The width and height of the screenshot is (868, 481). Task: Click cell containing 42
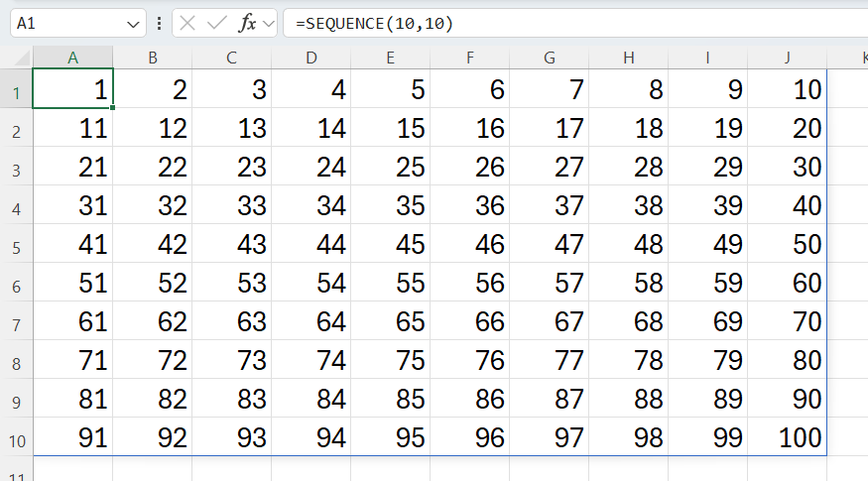coord(153,244)
